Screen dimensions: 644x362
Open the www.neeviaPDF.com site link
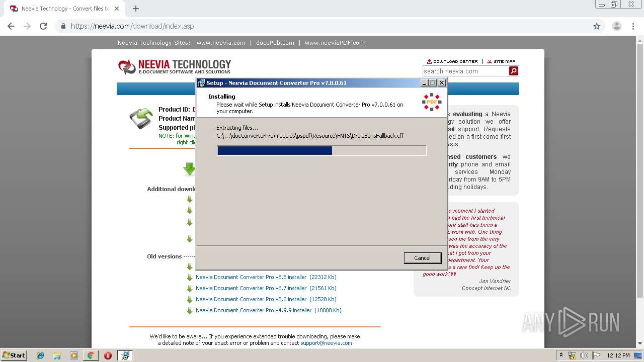335,43
